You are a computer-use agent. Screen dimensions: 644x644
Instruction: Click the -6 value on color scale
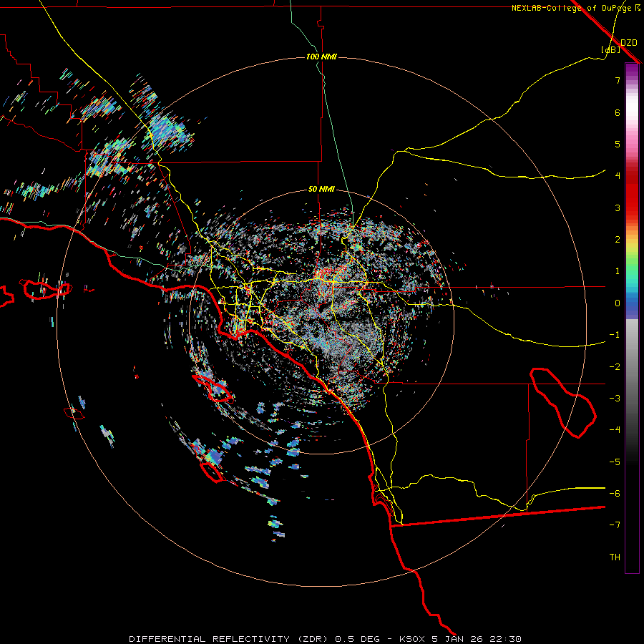(615, 494)
